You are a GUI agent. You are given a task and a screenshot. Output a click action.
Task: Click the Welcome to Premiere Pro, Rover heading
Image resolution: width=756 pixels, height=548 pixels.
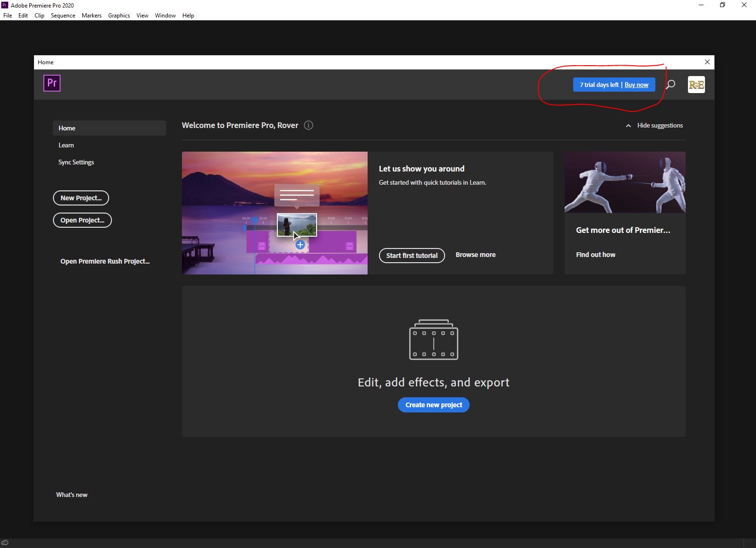tap(240, 125)
